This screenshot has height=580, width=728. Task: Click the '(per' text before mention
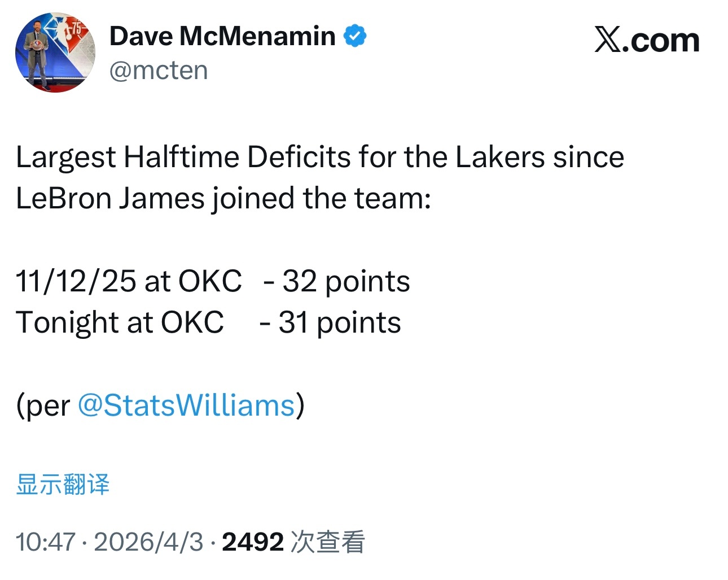pyautogui.click(x=43, y=405)
